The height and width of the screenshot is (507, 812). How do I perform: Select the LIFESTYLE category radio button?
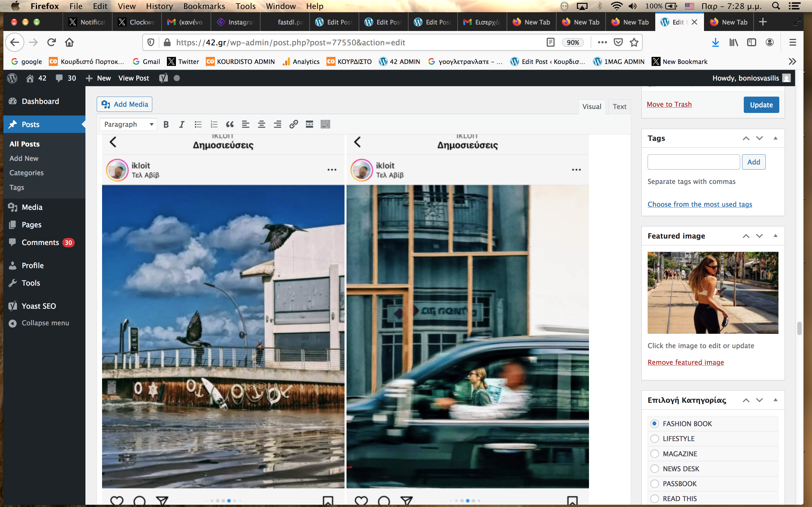(x=654, y=439)
